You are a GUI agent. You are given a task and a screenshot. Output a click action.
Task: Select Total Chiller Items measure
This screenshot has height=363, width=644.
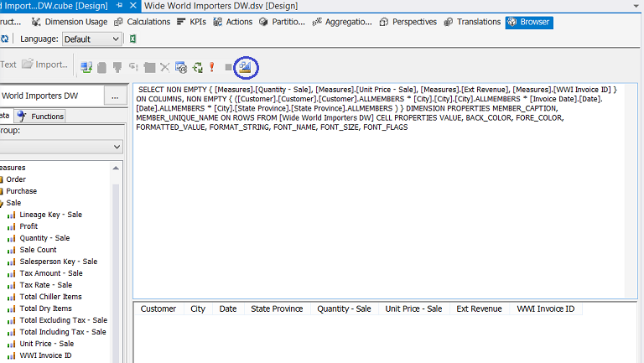[50, 297]
